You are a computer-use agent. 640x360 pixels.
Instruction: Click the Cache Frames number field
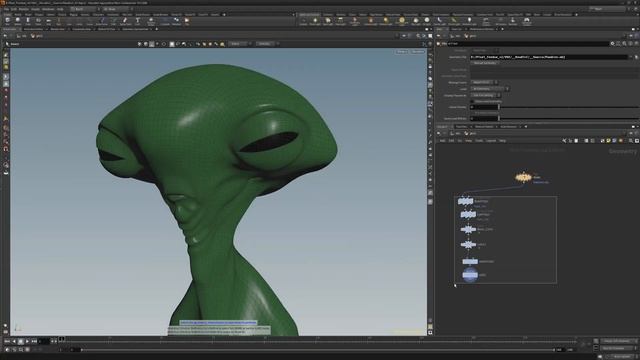click(x=484, y=107)
